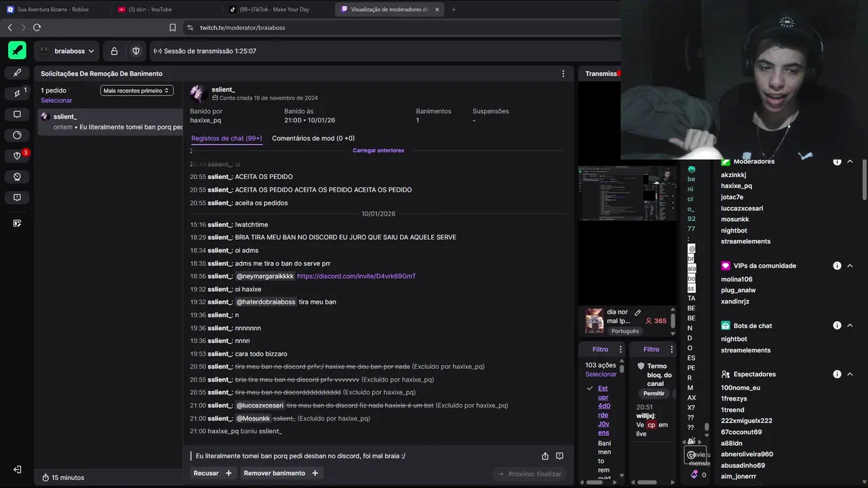The width and height of the screenshot is (868, 488).
Task: Click 'Filtro' in the mod actions panel
Action: point(600,349)
